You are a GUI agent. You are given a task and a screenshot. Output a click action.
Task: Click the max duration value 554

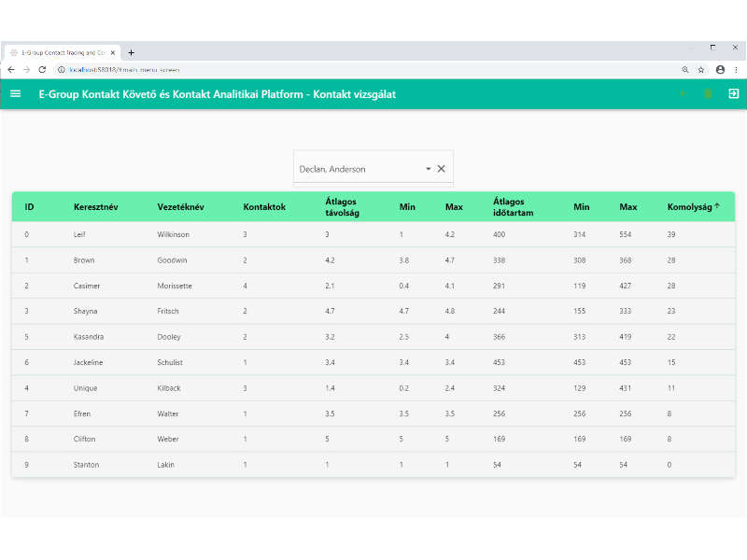pos(626,234)
